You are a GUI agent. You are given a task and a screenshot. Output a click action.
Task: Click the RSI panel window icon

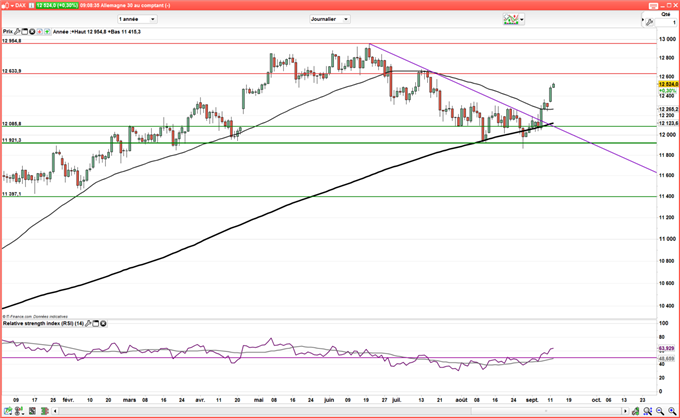(96, 323)
